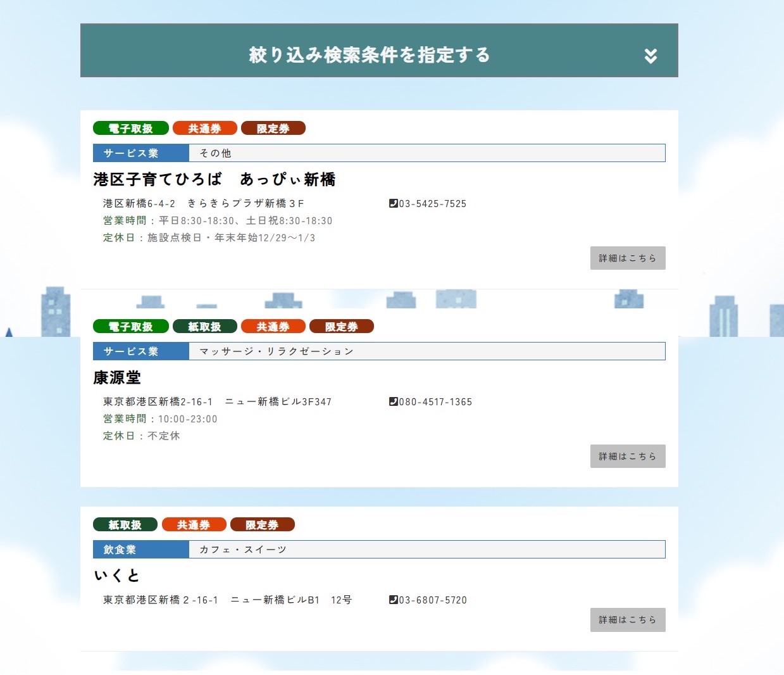Click the 紙取扱 badge on いくと card

[125, 525]
